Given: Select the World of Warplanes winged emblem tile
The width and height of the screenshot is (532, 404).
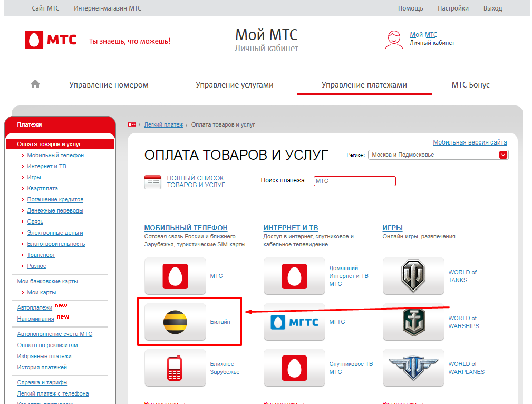Looking at the screenshot, I should click(413, 368).
